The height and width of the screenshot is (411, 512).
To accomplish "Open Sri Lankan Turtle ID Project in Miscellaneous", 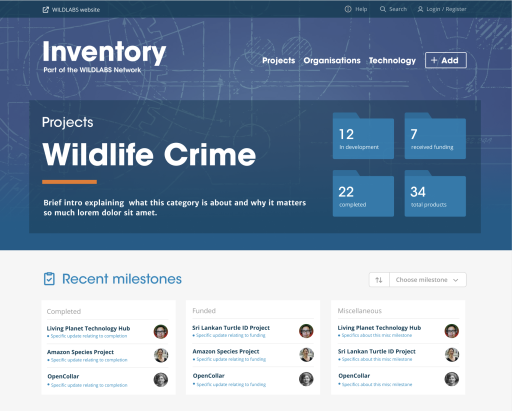I will (377, 351).
